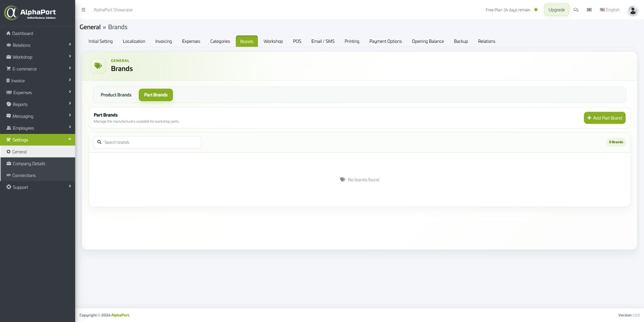Expand the Messaging submenu chevron
Viewport: 644px width, 322px height.
70,115
